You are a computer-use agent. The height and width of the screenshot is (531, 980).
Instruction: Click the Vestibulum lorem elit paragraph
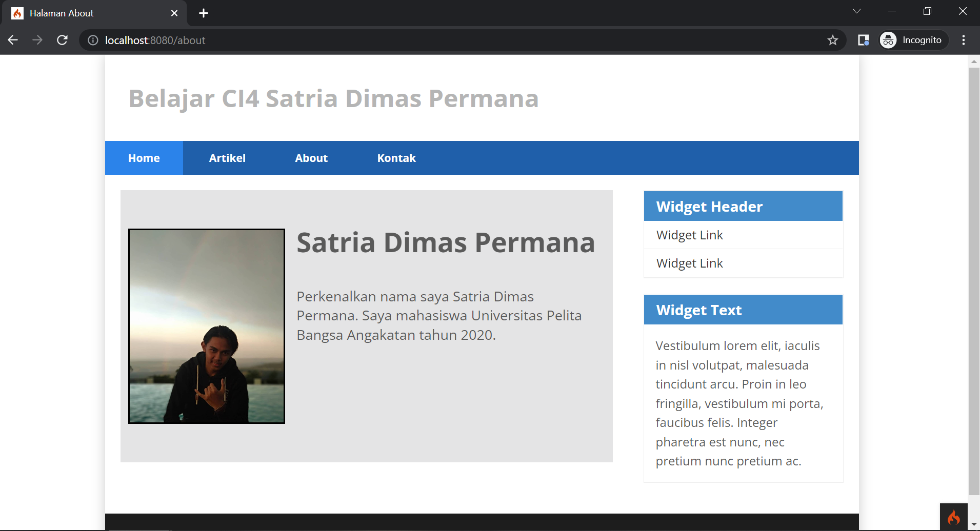739,403
